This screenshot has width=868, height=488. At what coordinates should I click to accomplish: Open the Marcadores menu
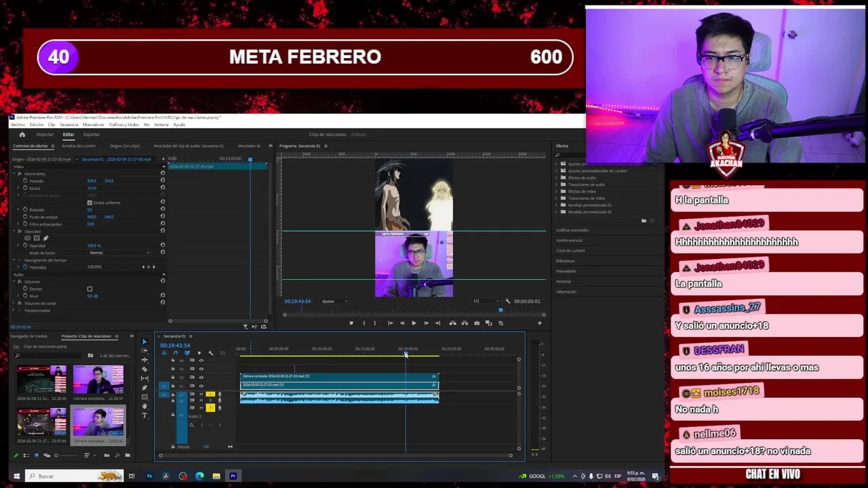tap(93, 125)
